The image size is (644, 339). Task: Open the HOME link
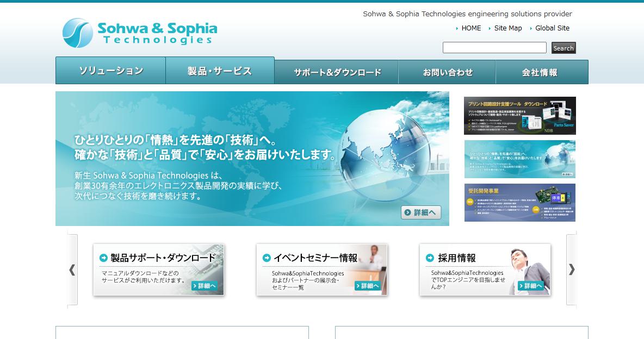tap(471, 28)
